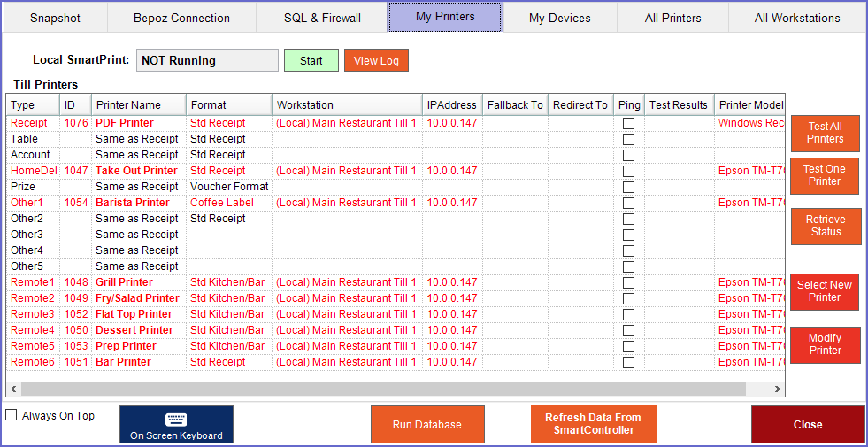The height and width of the screenshot is (447, 868).
Task: Tick the Ping checkbox for PDF Printer
Action: click(628, 124)
